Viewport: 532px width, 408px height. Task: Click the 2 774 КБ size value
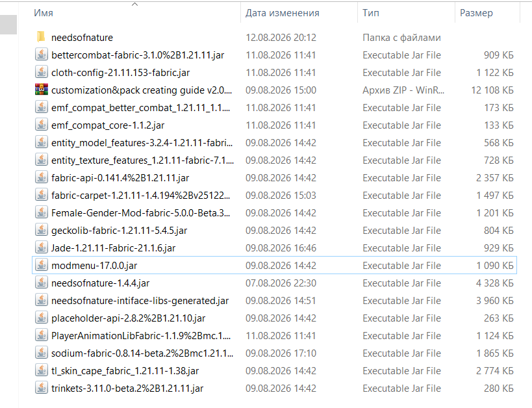[x=495, y=371]
